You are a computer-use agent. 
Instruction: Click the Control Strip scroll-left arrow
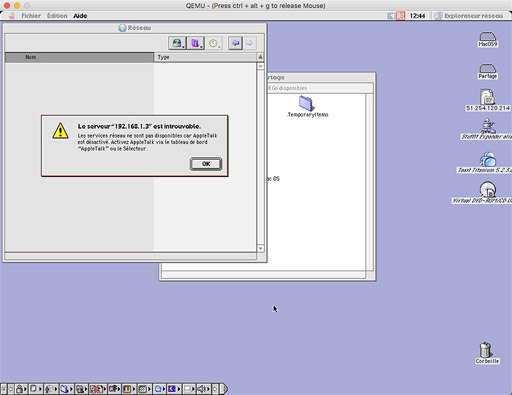tap(11, 389)
